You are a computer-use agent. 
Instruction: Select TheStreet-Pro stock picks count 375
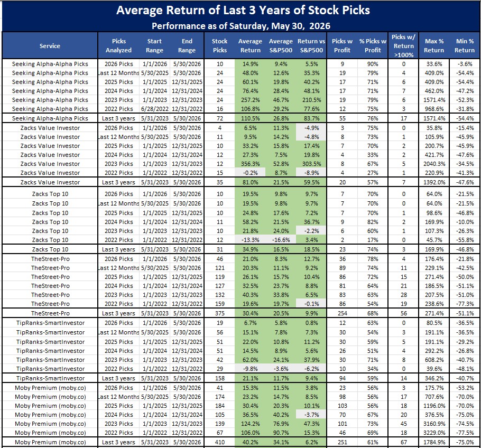coord(220,313)
